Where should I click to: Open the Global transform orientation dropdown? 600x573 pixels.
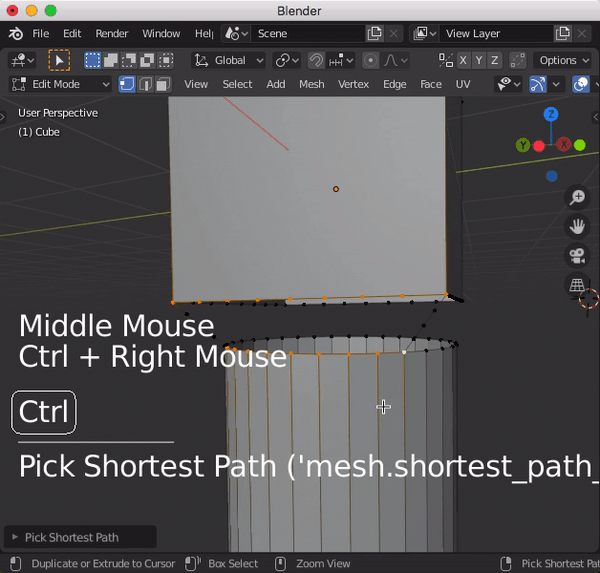229,60
